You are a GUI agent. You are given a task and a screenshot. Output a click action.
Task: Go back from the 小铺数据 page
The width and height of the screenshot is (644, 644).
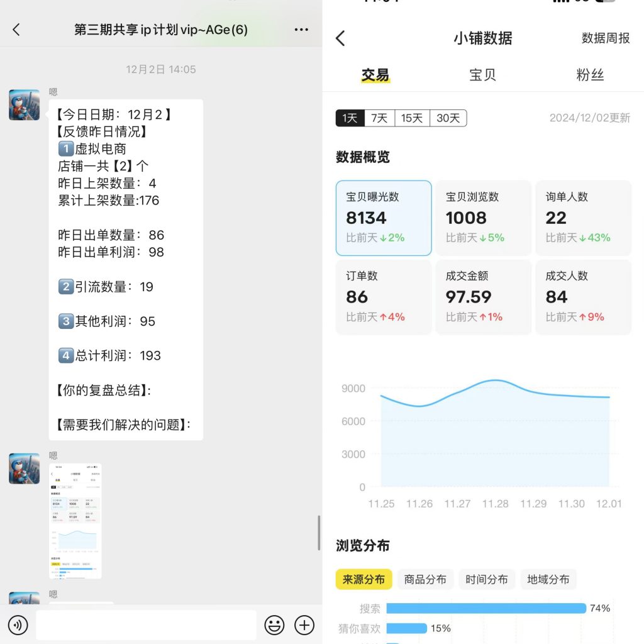click(x=340, y=38)
